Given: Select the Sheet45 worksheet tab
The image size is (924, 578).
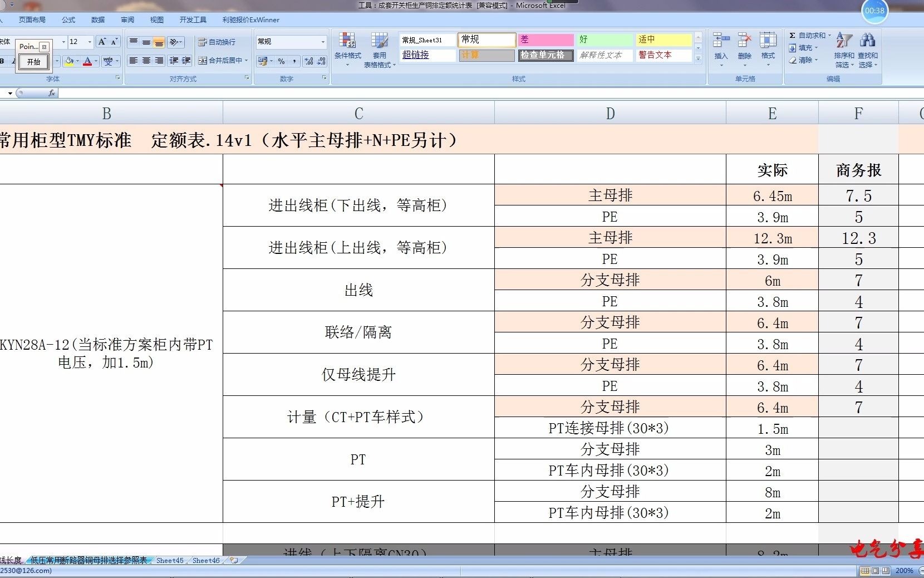Looking at the screenshot, I should [x=169, y=561].
